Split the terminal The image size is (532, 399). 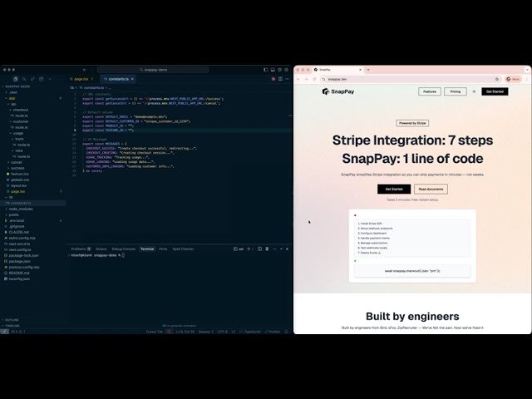259,249
